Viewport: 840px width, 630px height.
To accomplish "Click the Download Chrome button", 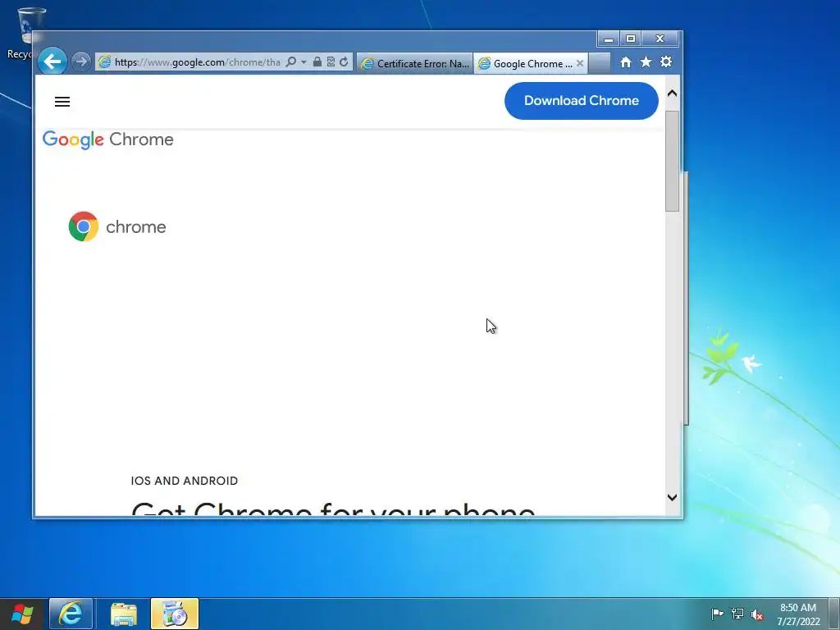I will click(x=582, y=101).
